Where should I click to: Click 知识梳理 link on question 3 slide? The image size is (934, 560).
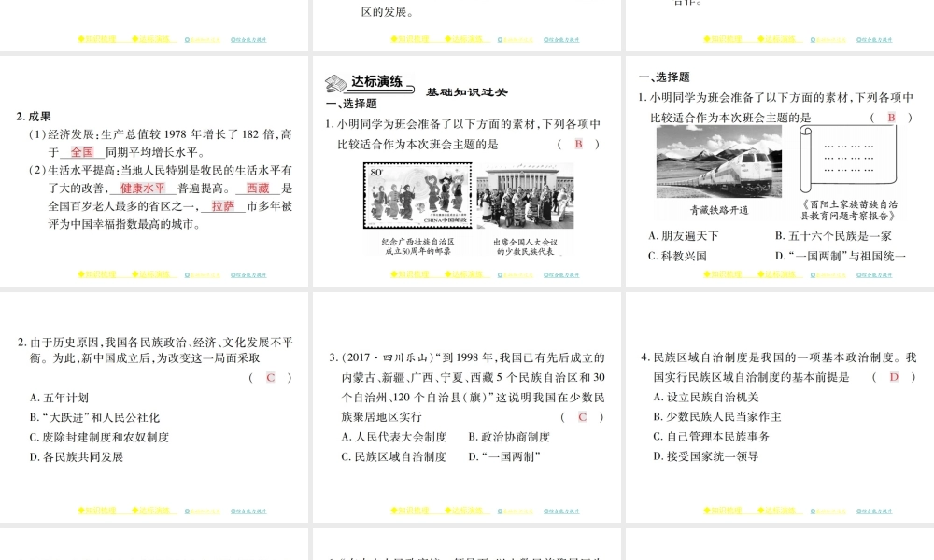coord(410,511)
